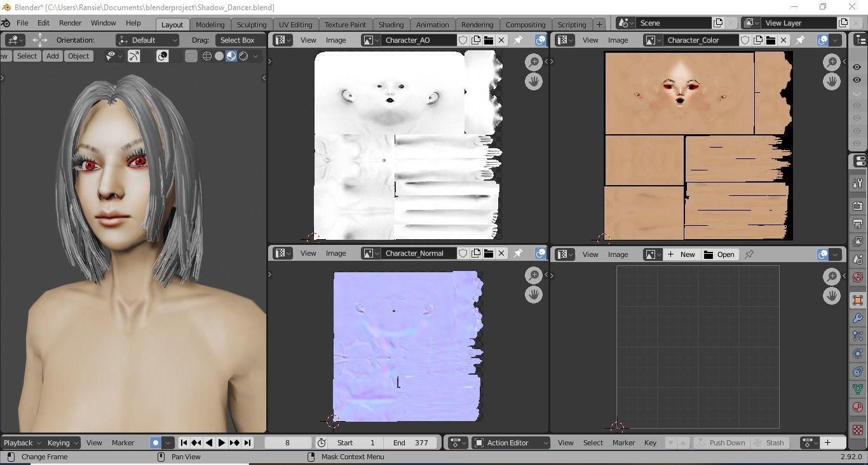The height and width of the screenshot is (465, 868).
Task: Switch to the Shading workspace tab
Action: tap(391, 25)
